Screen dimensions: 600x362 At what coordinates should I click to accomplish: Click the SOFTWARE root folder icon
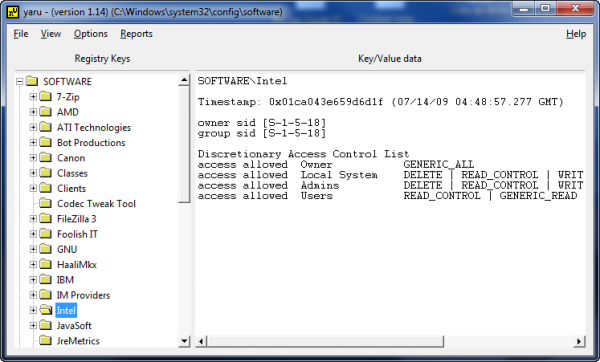32,81
